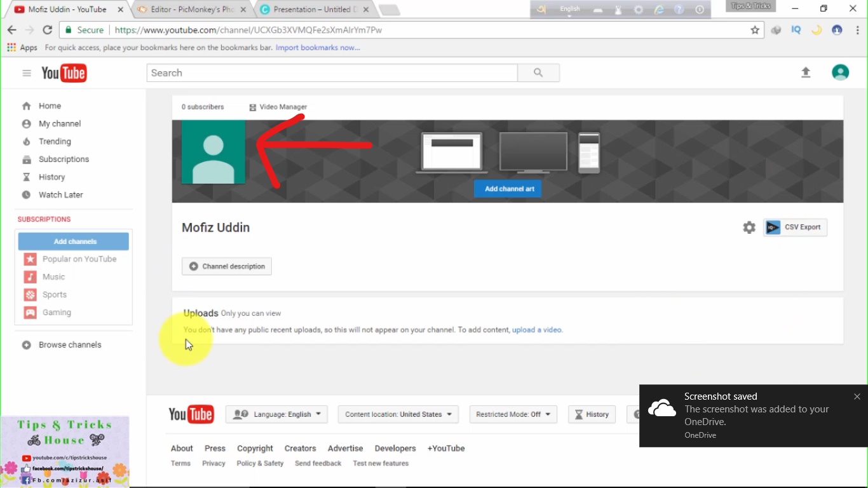Reload the page with the refresh icon
This screenshot has height=488, width=868.
tap(47, 30)
